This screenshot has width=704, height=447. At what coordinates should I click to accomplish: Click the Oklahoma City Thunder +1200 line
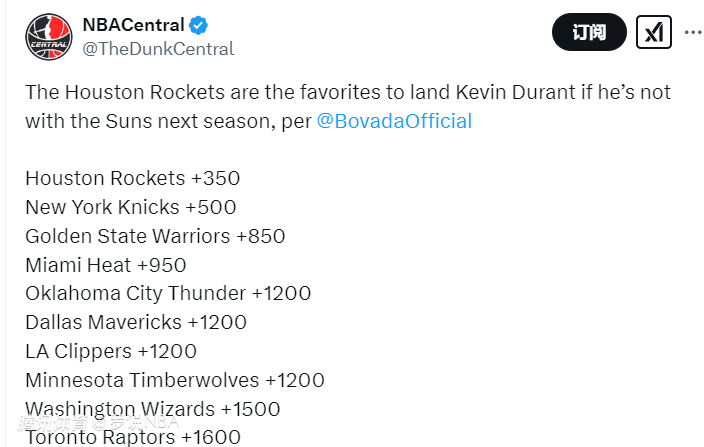pyautogui.click(x=168, y=294)
